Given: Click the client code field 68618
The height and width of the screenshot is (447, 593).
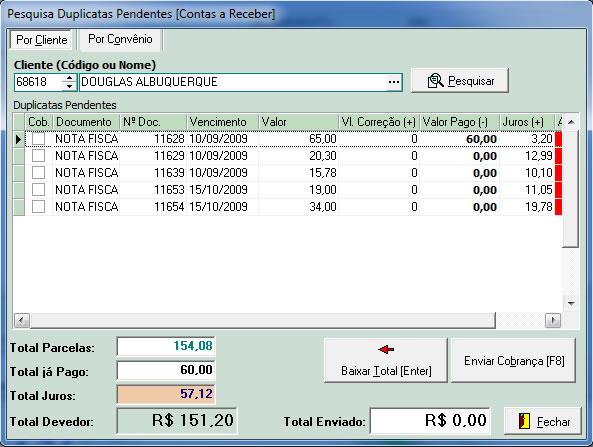Looking at the screenshot, I should (38, 82).
